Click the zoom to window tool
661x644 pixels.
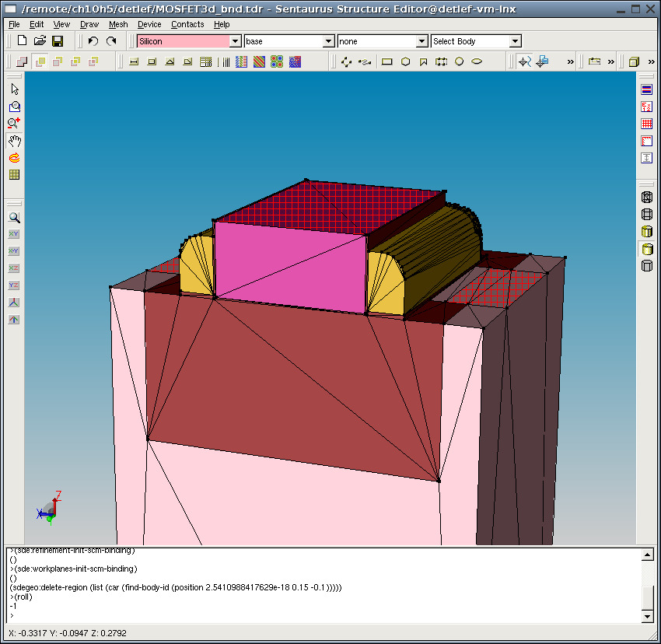click(14, 107)
